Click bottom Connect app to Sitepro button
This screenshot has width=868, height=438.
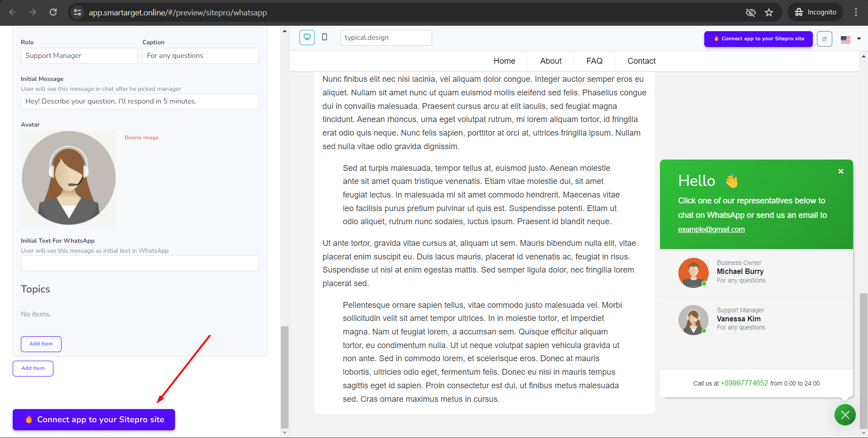coord(94,419)
